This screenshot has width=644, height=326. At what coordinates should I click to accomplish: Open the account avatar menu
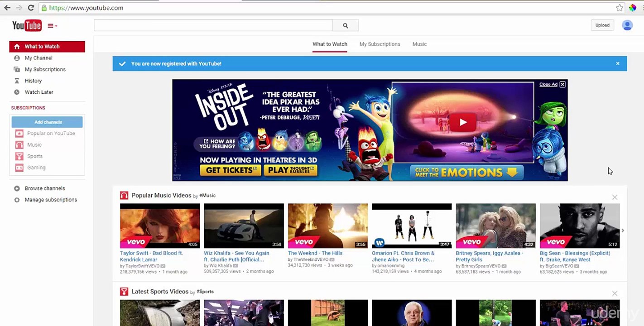coord(627,25)
